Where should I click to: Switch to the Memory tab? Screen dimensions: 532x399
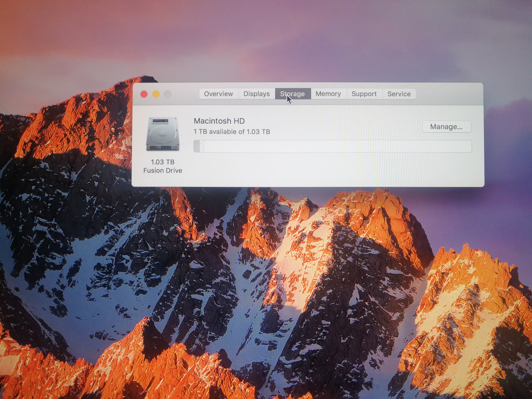pyautogui.click(x=328, y=94)
